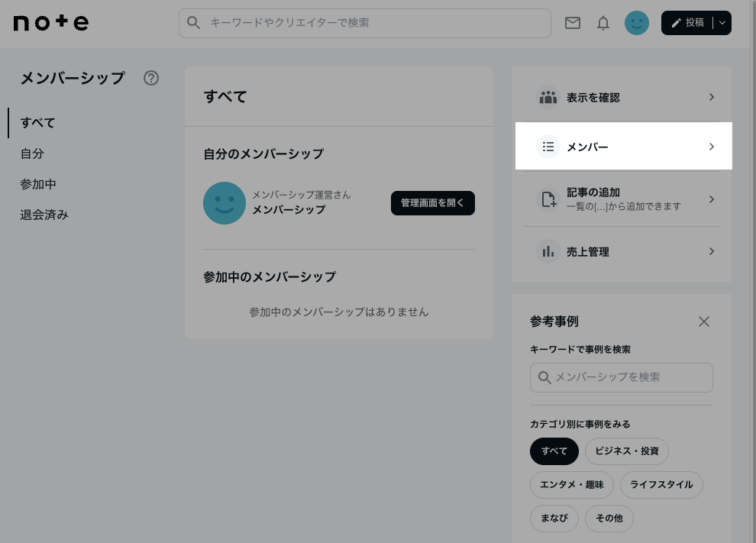Switch to the 参加中 sidebar tab
This screenshot has height=543, width=756.
click(38, 184)
